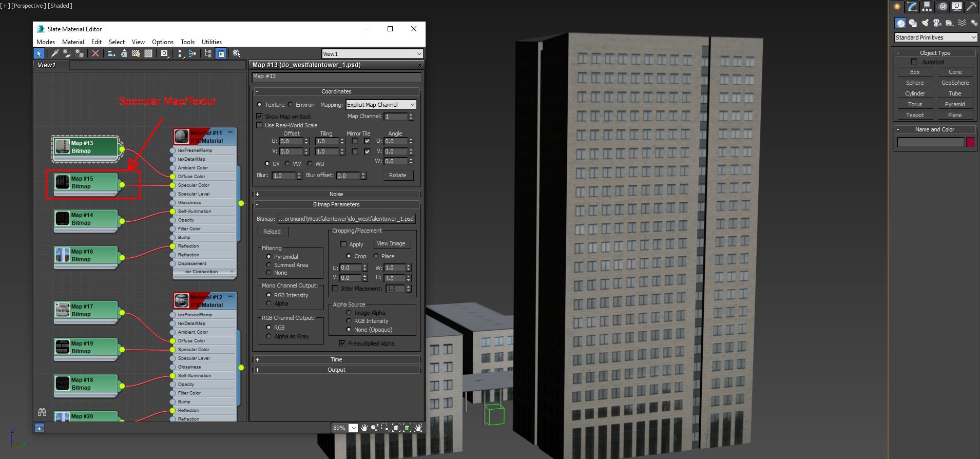980x459 pixels.
Task: Click the Map #13 name input field
Action: tap(336, 76)
